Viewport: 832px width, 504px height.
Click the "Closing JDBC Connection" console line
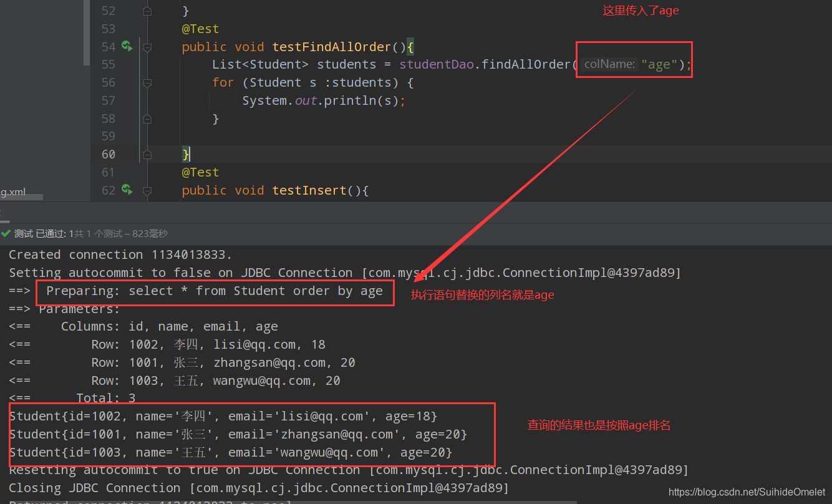click(259, 488)
